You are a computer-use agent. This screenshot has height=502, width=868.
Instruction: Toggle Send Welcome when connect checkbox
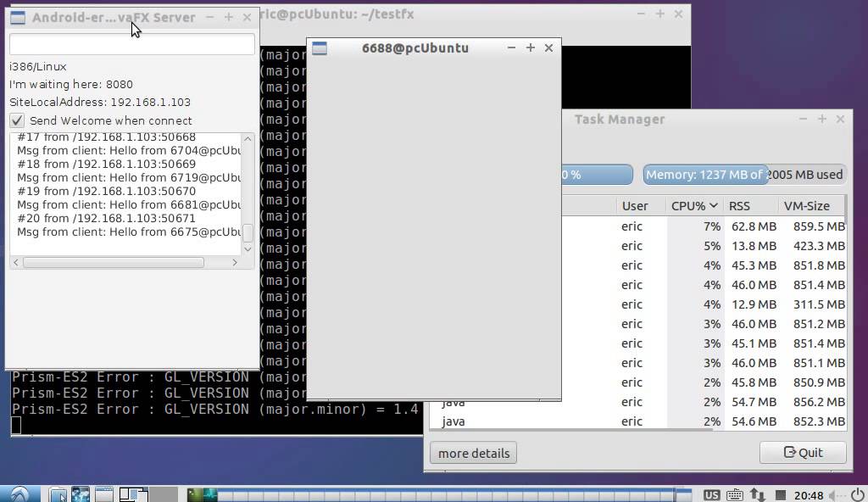[x=17, y=120]
